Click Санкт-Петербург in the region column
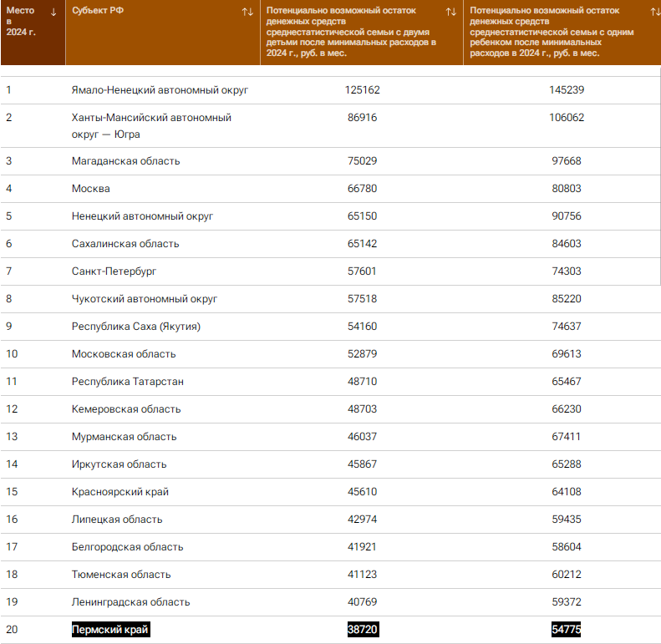 [x=114, y=271]
